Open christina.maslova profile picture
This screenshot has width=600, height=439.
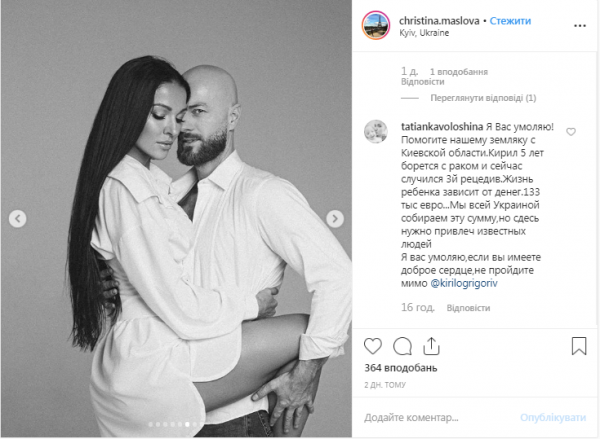coord(376,26)
